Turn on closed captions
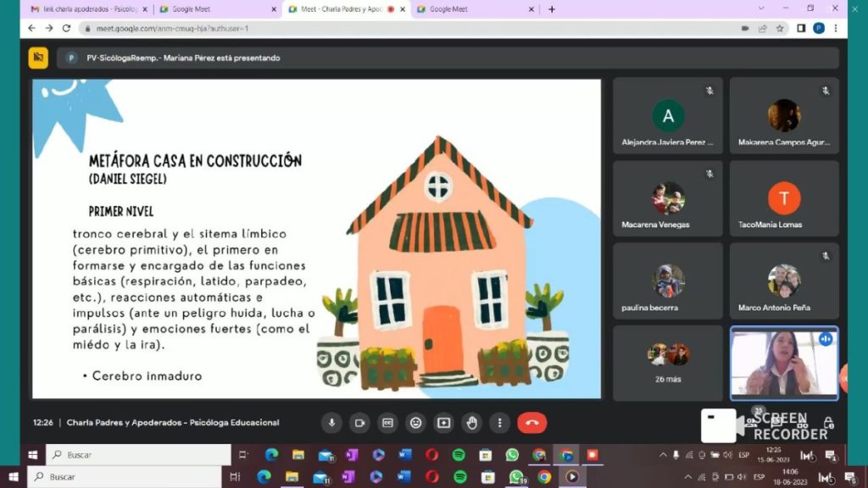868x488 pixels. click(x=387, y=423)
